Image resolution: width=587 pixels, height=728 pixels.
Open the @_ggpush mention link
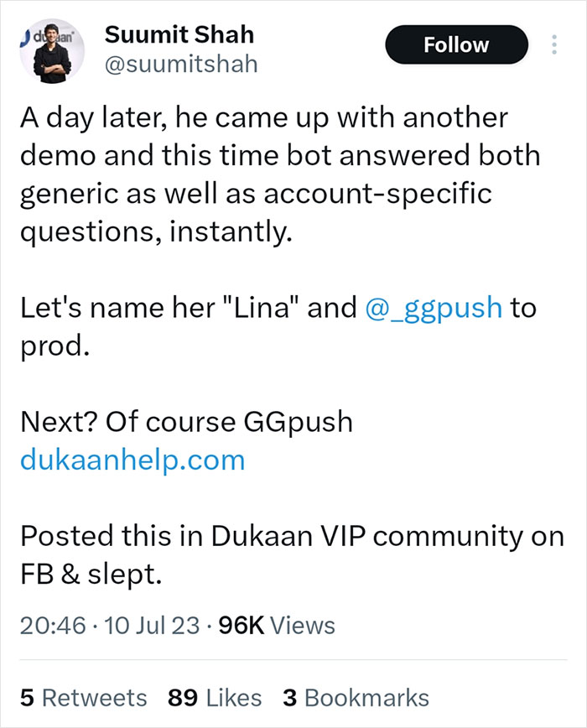[x=434, y=308]
